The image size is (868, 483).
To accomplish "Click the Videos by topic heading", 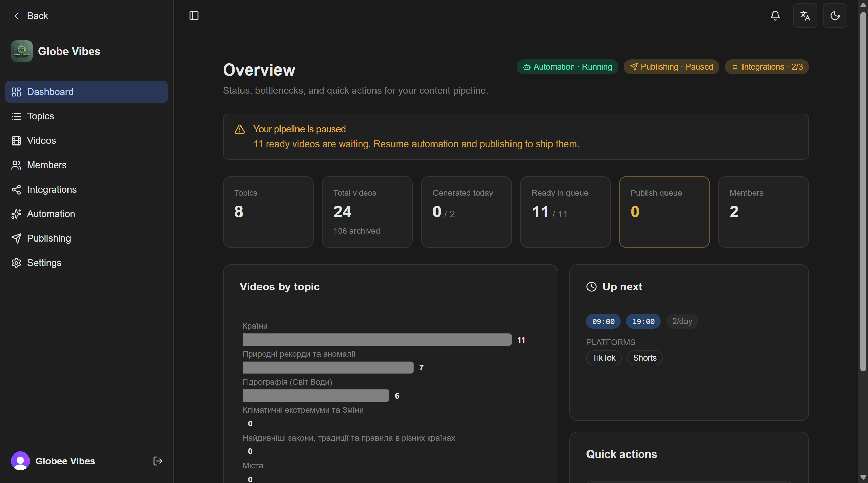I will (x=279, y=287).
